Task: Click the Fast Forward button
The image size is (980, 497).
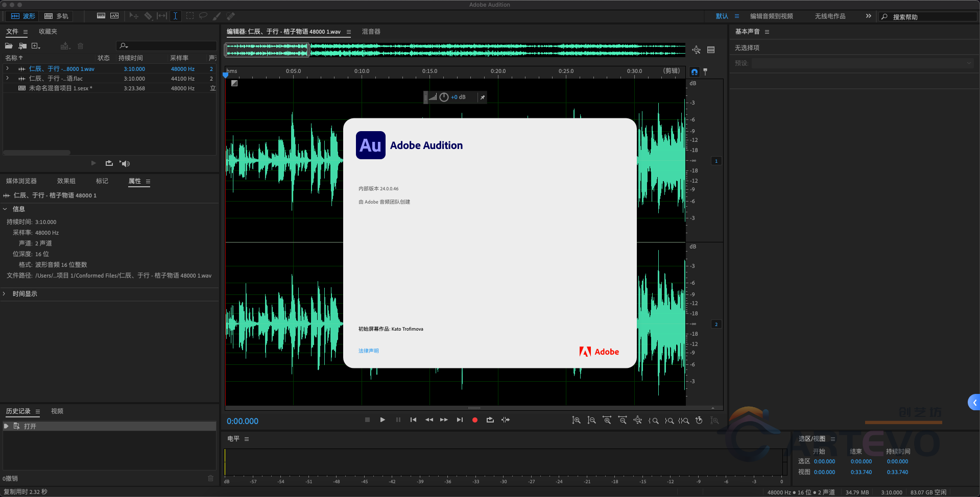Action: (x=444, y=420)
